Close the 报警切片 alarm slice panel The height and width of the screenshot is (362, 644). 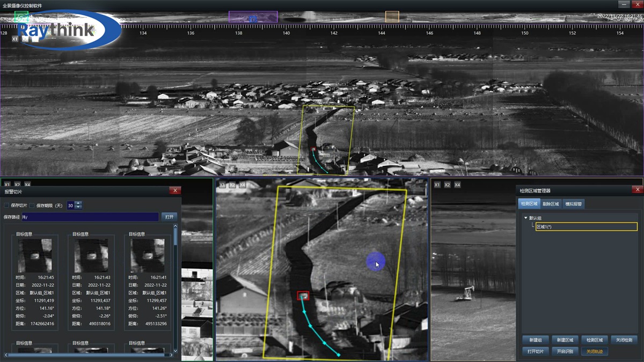[174, 190]
